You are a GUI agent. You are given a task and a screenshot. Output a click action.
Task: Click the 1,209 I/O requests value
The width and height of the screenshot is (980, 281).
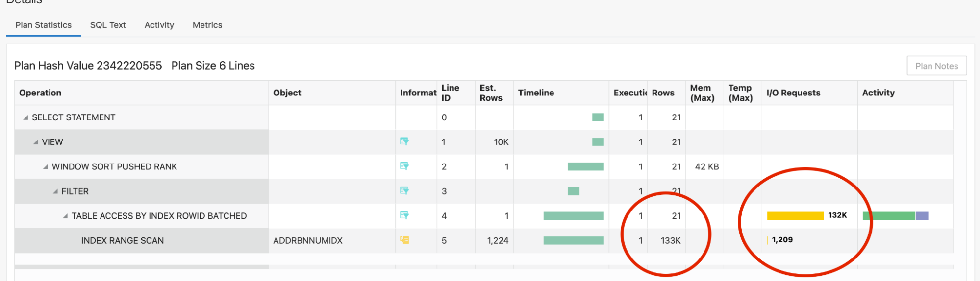782,240
